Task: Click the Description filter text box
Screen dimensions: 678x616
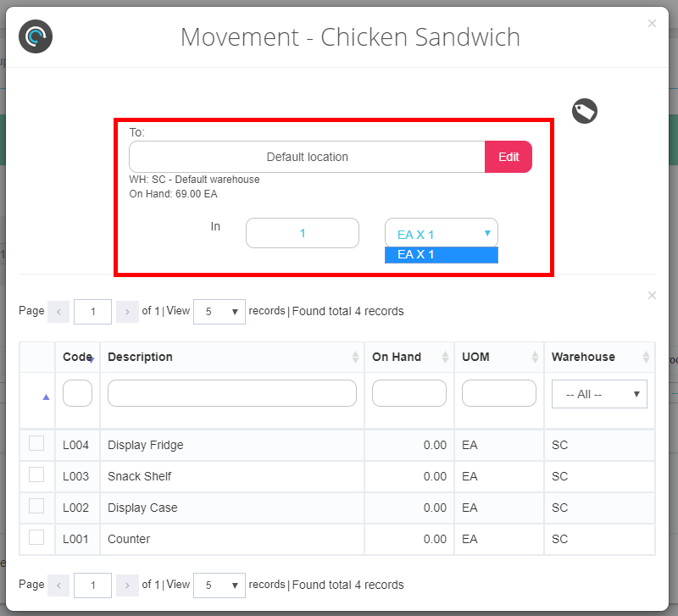Action: tap(231, 393)
